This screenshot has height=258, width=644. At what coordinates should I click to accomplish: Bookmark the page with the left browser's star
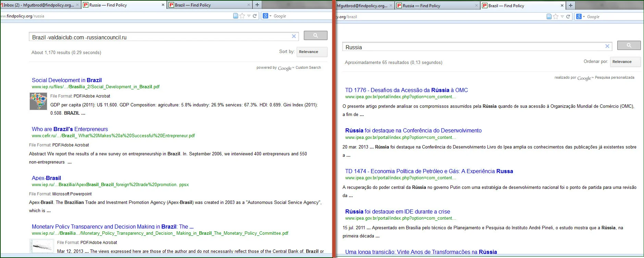(x=243, y=16)
